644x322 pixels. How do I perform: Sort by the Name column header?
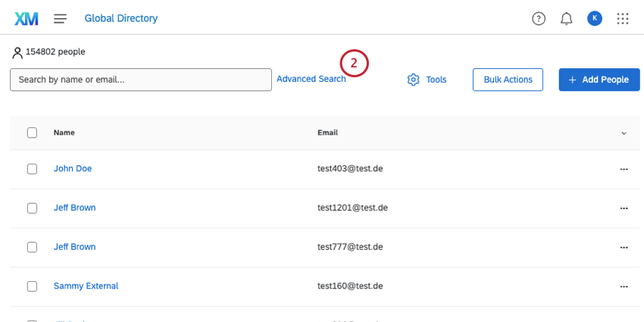coord(64,133)
